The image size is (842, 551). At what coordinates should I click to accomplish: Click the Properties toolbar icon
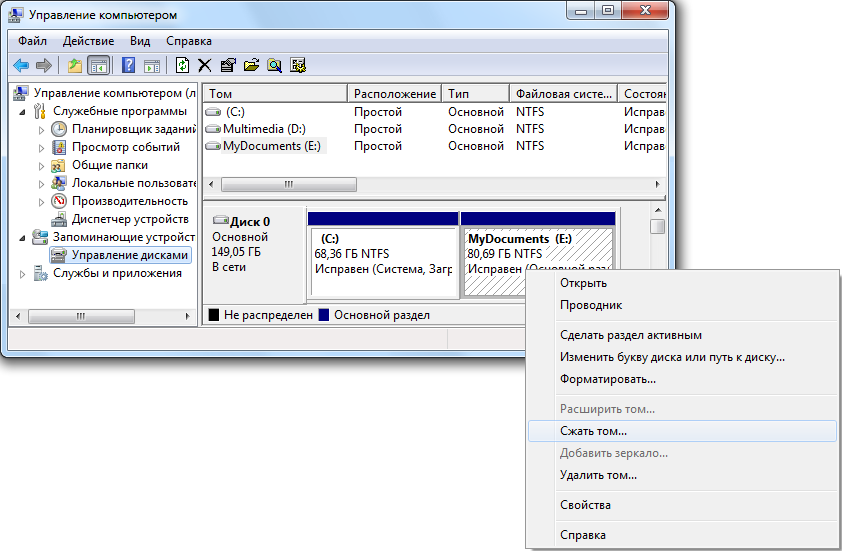pos(228,66)
